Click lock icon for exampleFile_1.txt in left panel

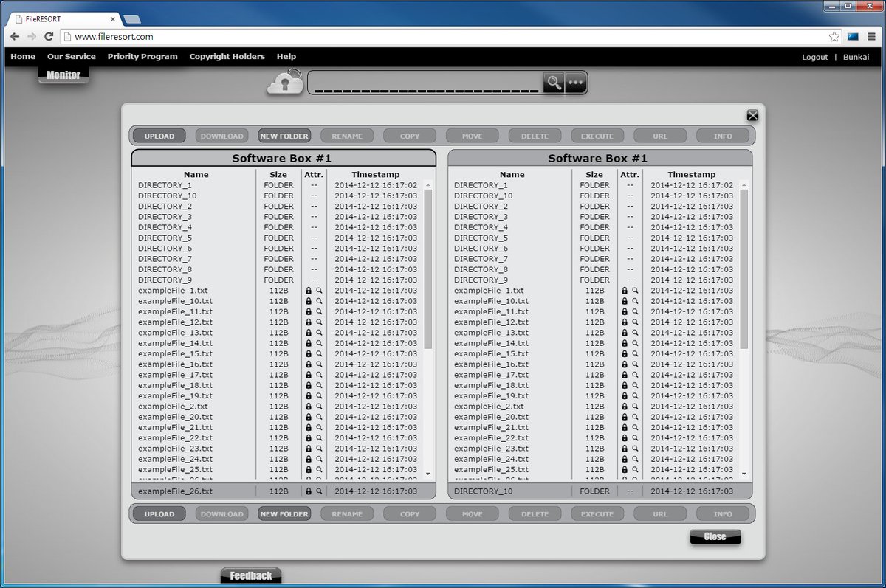pyautogui.click(x=309, y=291)
